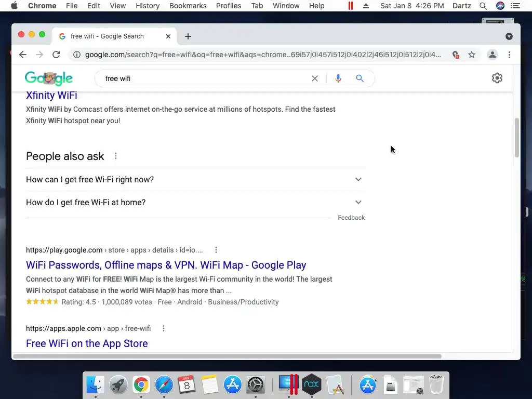Screen dimensions: 532x399
Task: Open Launchpad rocket in the Dock
Action: pos(118,385)
